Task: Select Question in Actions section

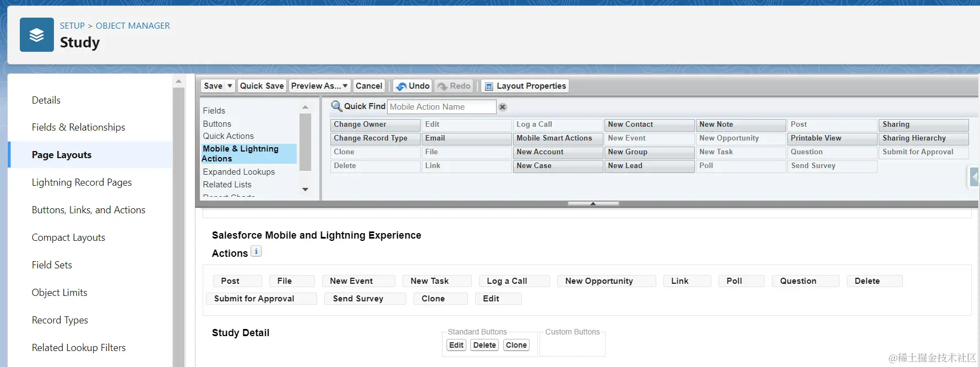Action: coord(805,281)
